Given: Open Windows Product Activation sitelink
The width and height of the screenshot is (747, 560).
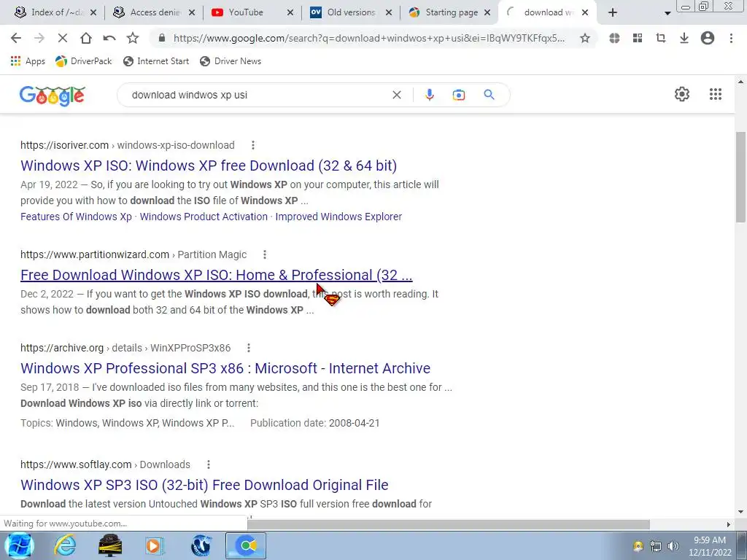Looking at the screenshot, I should click(x=204, y=217).
